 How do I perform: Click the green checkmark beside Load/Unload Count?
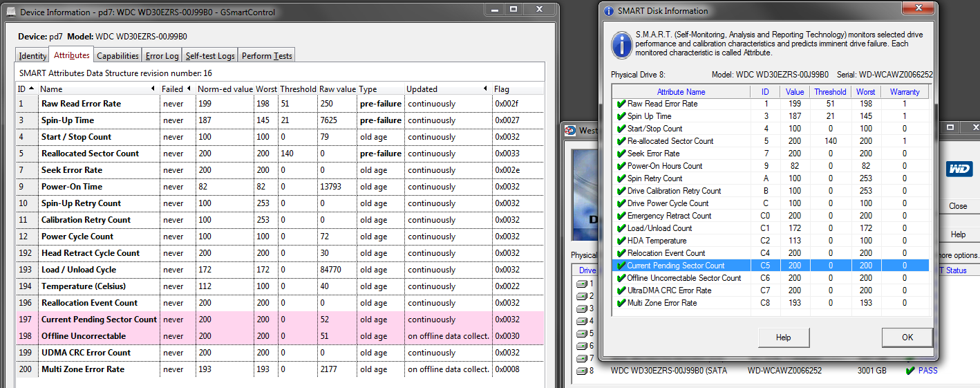click(621, 228)
